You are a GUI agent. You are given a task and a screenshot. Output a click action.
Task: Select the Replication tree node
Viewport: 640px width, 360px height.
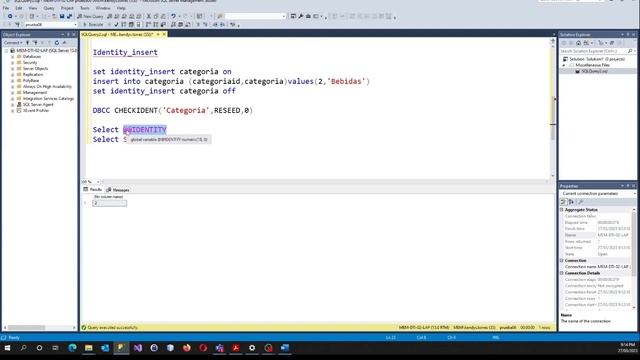[x=33, y=75]
